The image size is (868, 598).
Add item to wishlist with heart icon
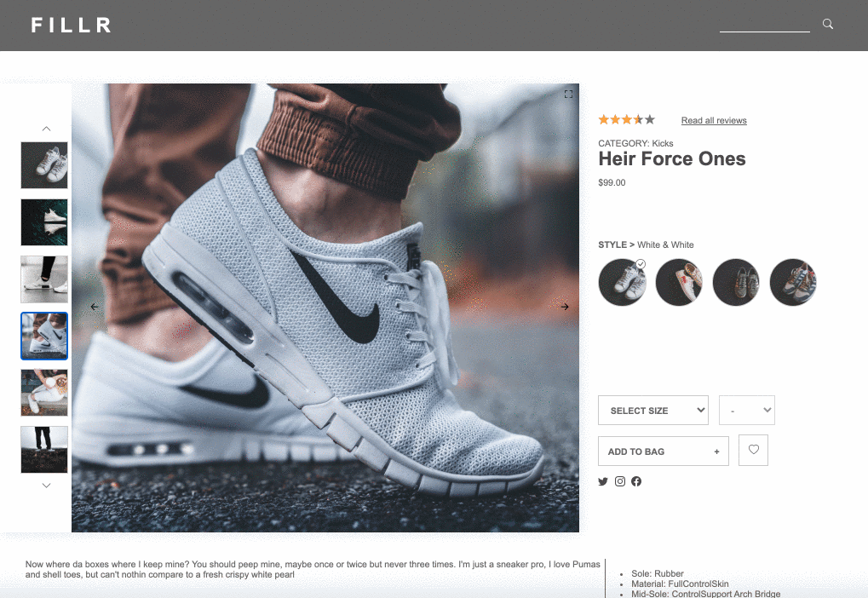(x=753, y=450)
